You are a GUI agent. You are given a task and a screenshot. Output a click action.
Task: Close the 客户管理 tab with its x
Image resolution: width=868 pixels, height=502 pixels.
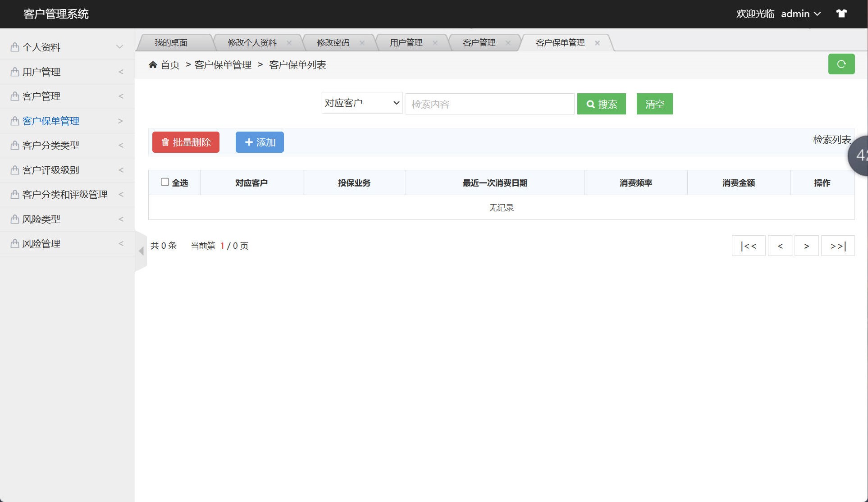(x=508, y=43)
